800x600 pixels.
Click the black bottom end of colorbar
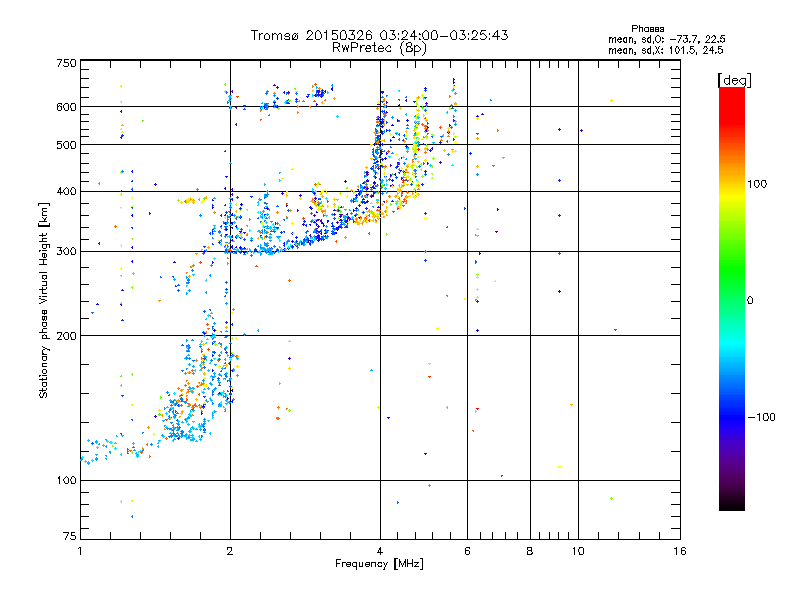pos(732,503)
